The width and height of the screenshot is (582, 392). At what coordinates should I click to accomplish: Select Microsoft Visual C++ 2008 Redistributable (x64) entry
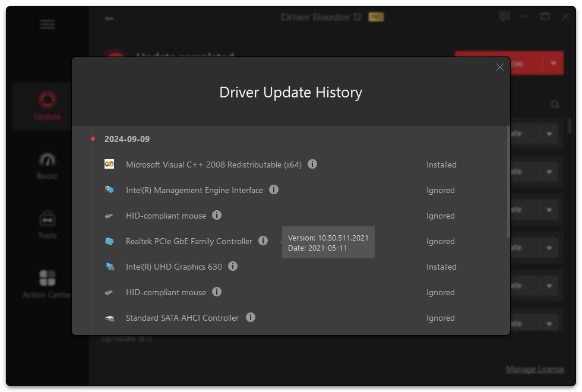coord(213,165)
